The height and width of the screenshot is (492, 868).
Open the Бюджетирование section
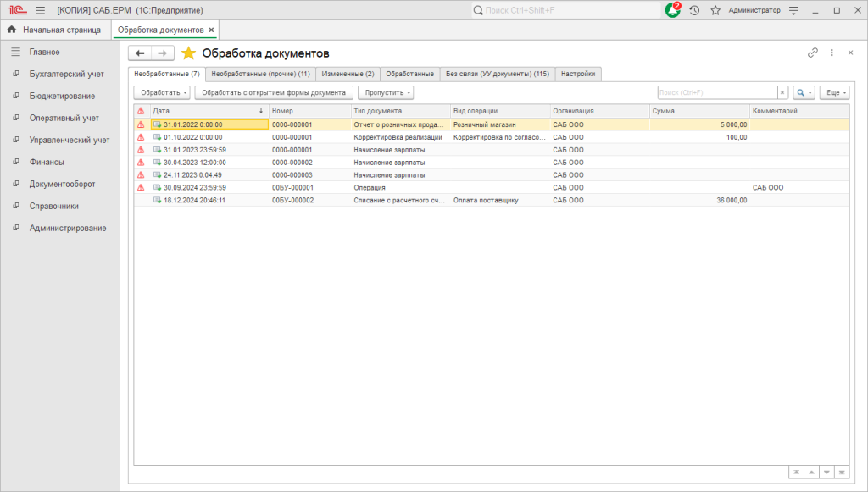point(62,97)
